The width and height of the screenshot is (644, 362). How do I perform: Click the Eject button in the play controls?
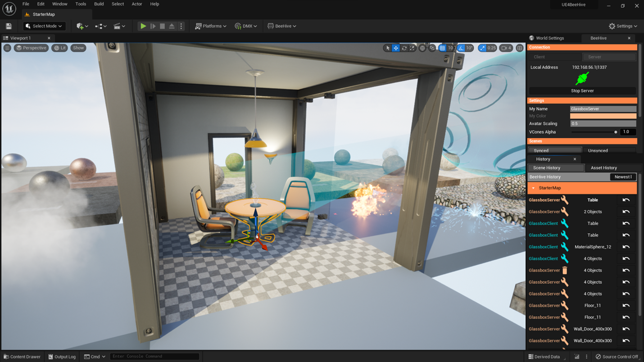pos(172,26)
